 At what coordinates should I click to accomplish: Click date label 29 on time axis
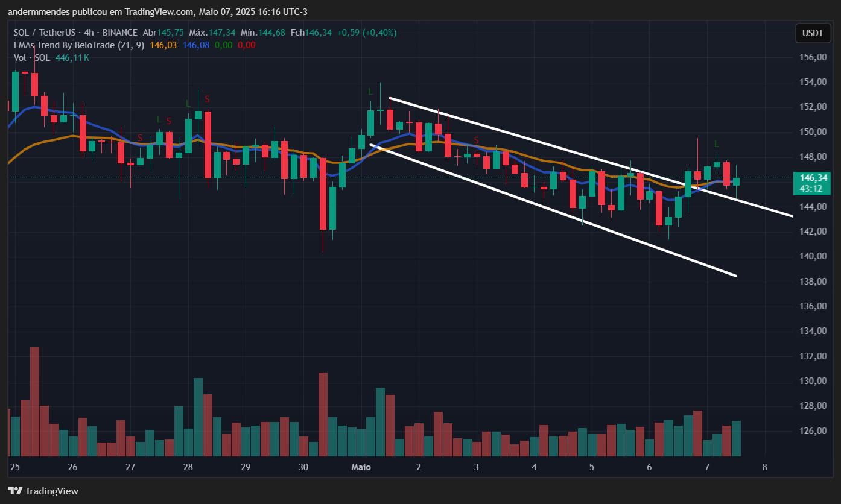pos(246,467)
